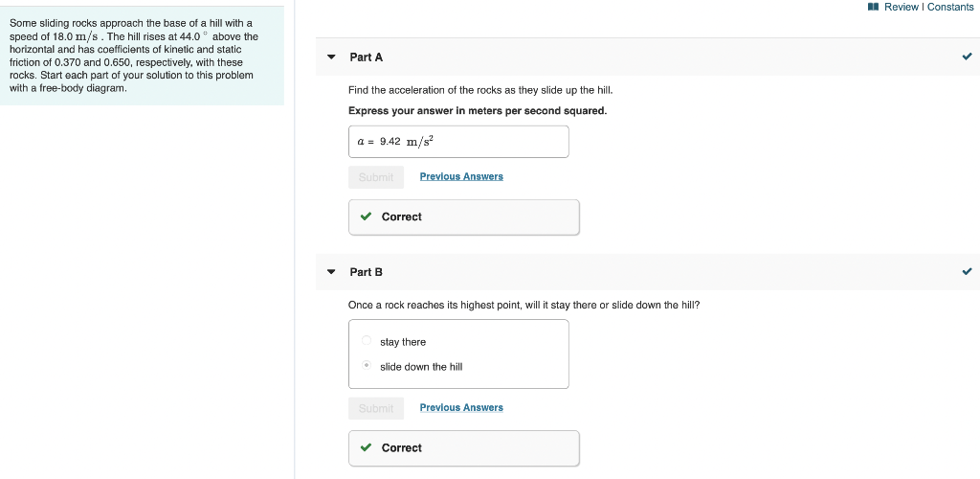The image size is (980, 479).
Task: Open Previous Answers for Part A
Action: coord(461,176)
